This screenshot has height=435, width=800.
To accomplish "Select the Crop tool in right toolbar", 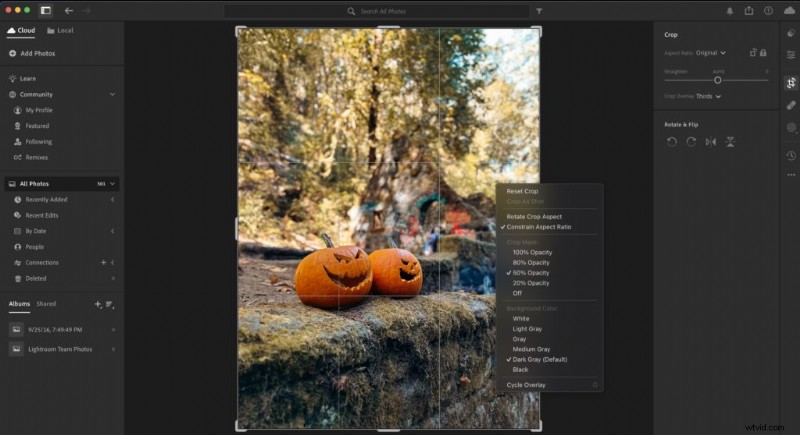I will (x=791, y=83).
